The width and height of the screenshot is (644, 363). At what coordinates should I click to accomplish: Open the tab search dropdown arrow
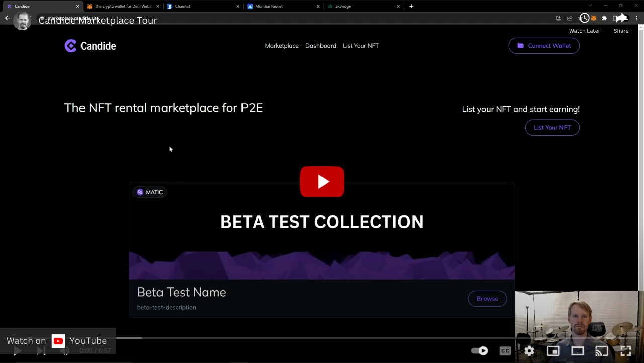[x=590, y=6]
